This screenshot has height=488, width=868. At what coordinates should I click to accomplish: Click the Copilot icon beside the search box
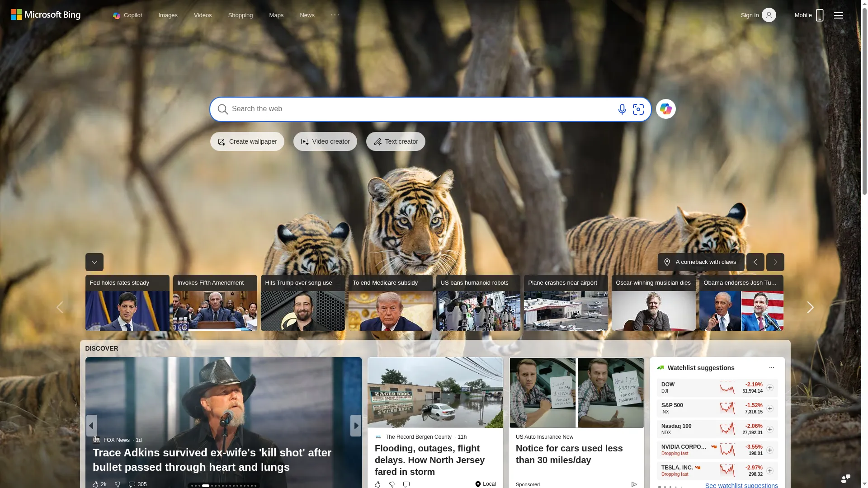point(666,109)
